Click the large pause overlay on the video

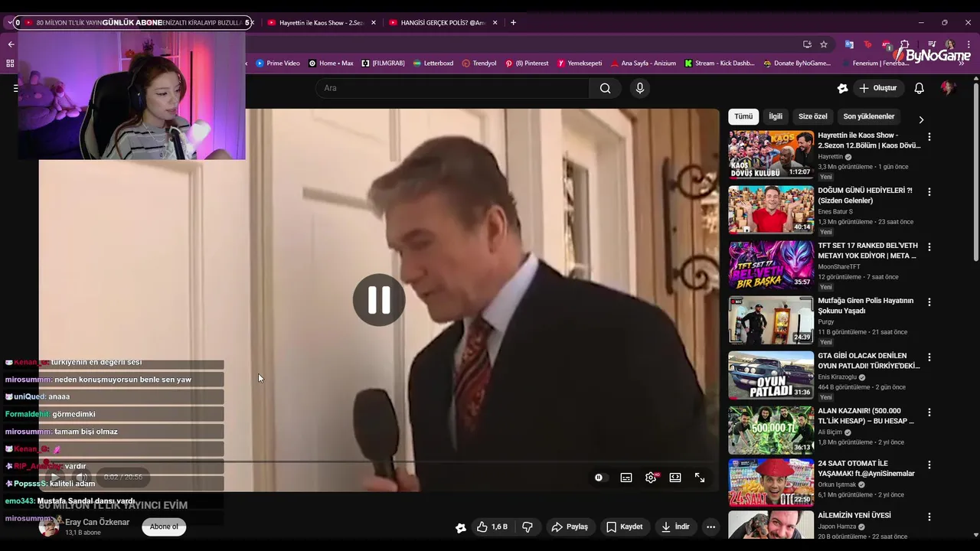point(379,300)
